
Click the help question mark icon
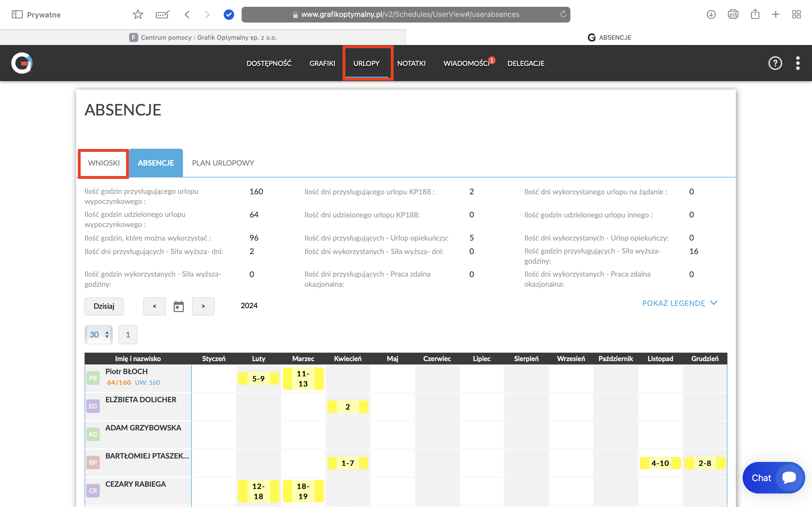click(x=775, y=63)
